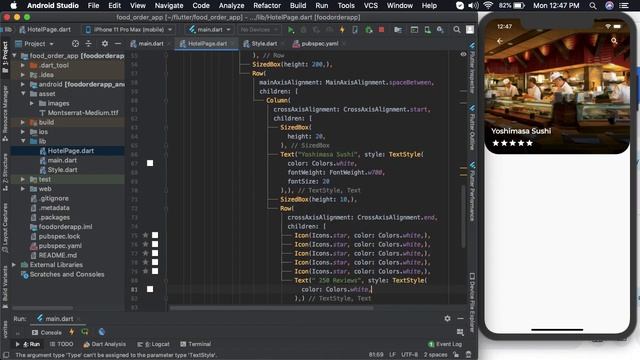Open the Refactor menu
Image resolution: width=640 pixels, height=360 pixels.
tap(267, 6)
